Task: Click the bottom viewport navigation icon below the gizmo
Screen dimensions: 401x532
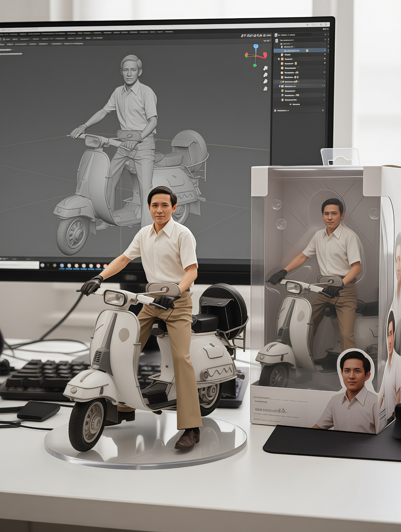Action: [x=265, y=88]
